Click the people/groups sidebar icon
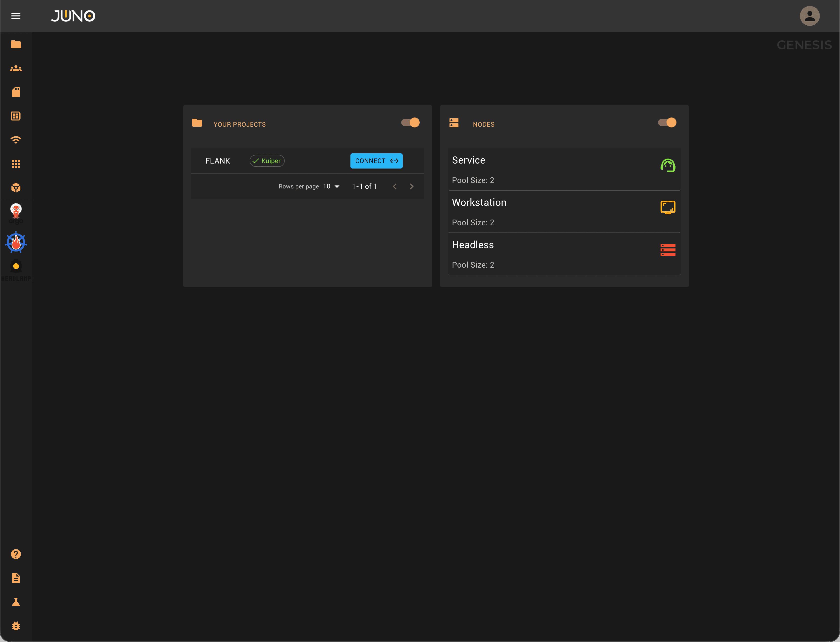This screenshot has height=642, width=840. 16,69
